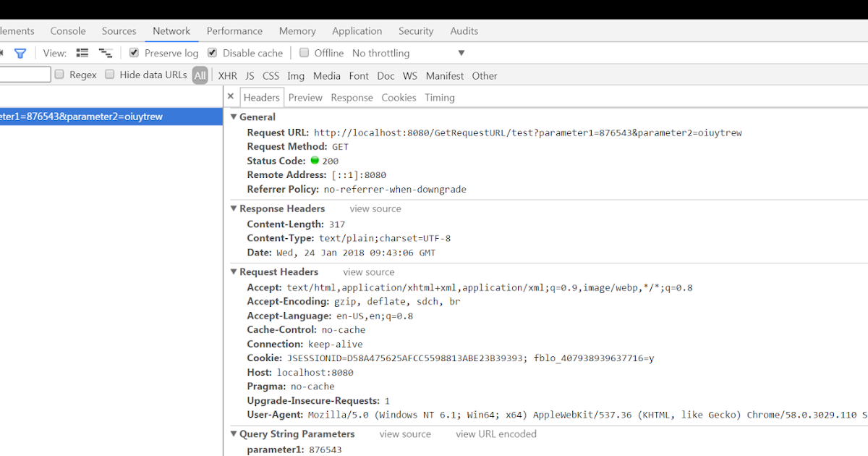
Task: Select the XHR requests filter
Action: point(227,75)
